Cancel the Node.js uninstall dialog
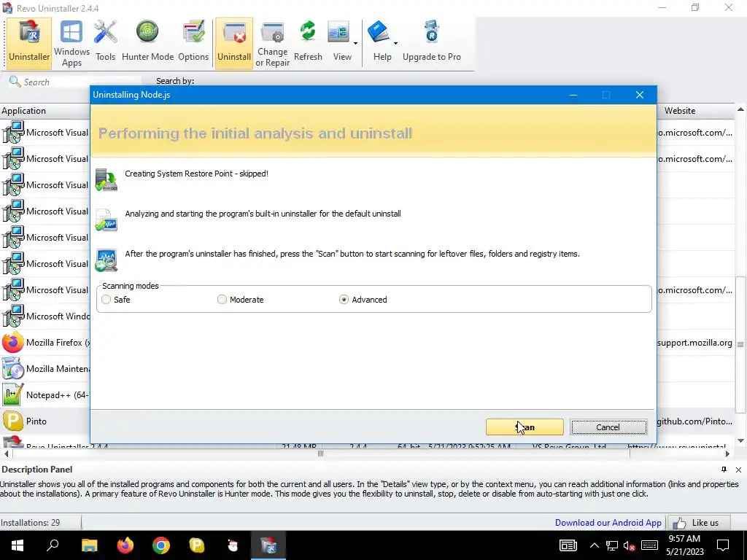The width and height of the screenshot is (747, 560). [608, 427]
